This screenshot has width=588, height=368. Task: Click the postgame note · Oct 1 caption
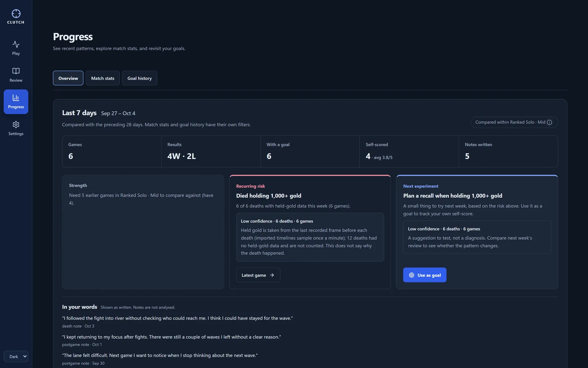82,344
